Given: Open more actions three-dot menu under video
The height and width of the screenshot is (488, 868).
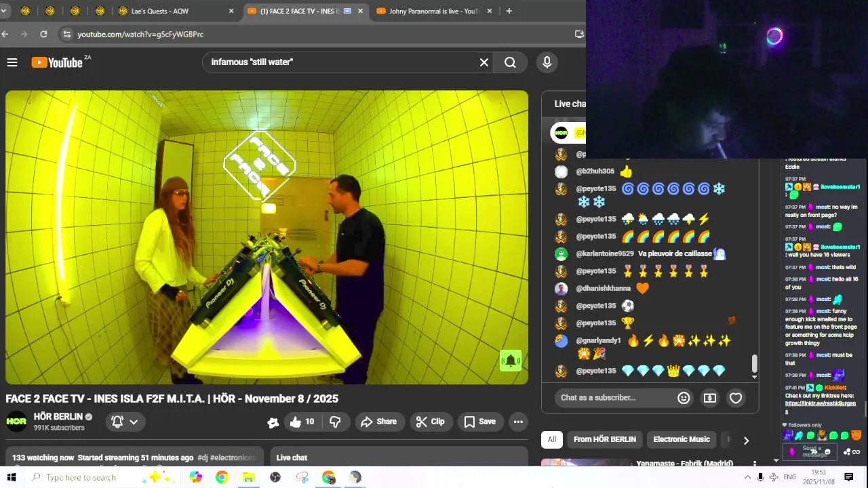Looking at the screenshot, I should [518, 422].
